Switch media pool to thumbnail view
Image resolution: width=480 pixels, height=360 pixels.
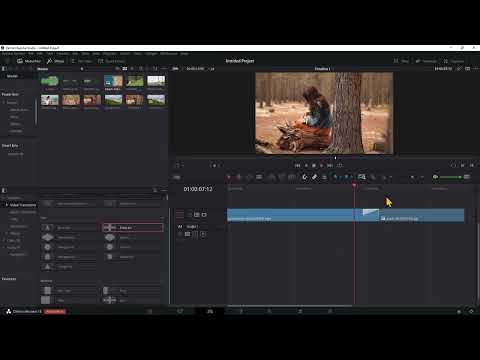(125, 69)
